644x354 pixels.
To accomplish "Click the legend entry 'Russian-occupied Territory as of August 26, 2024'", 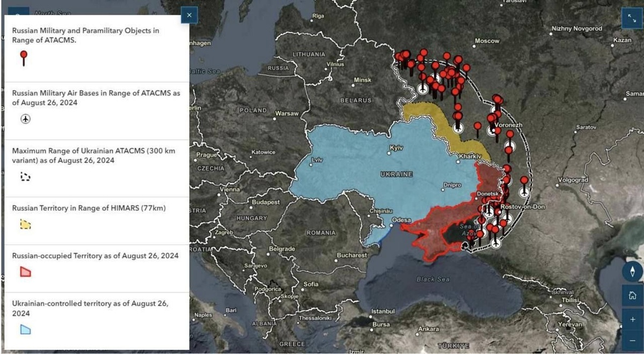I will click(95, 256).
